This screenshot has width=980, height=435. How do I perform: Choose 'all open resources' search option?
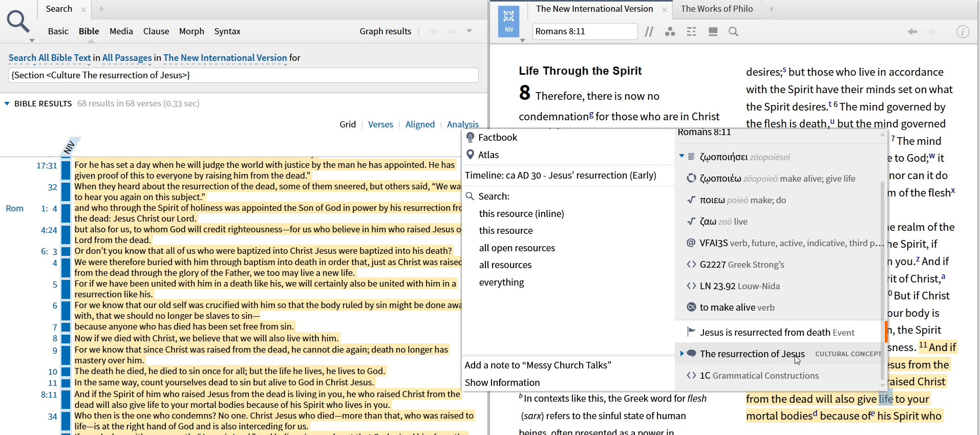(x=517, y=248)
